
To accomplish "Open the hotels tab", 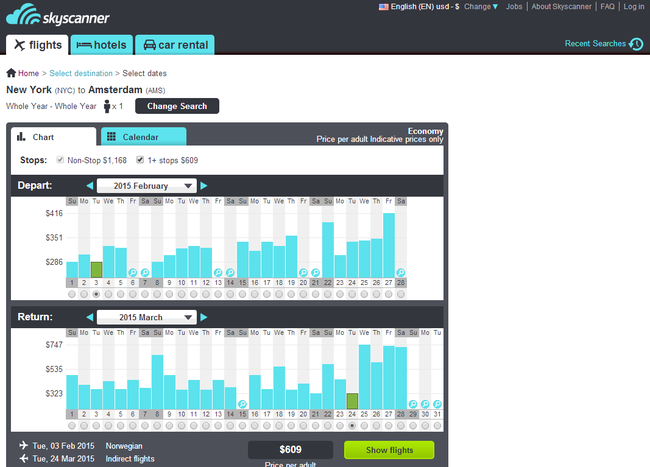I will [x=101, y=45].
